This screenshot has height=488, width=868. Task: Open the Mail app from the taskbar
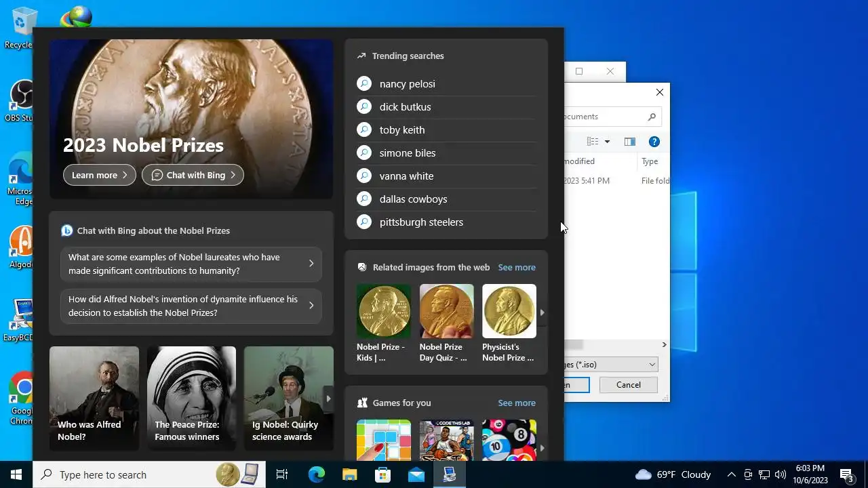point(416,474)
